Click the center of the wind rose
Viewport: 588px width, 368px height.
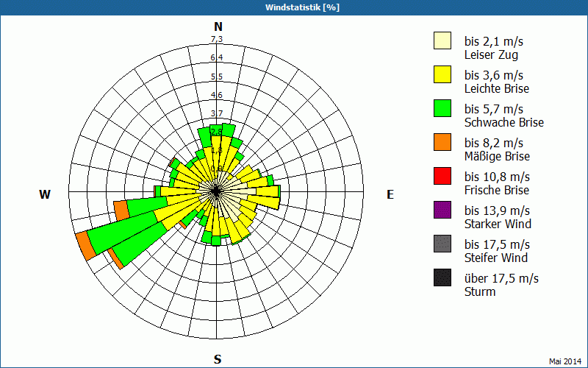pyautogui.click(x=217, y=191)
